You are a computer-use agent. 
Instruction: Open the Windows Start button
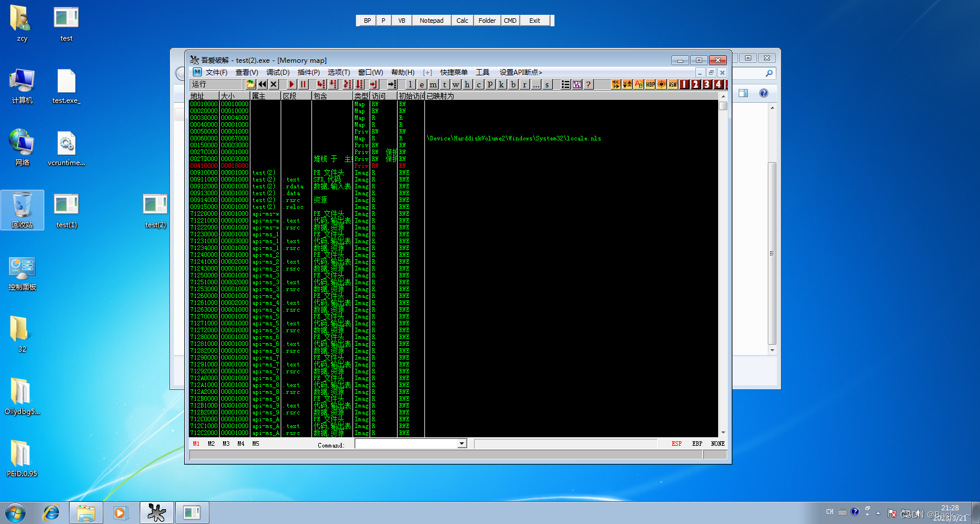[x=15, y=513]
